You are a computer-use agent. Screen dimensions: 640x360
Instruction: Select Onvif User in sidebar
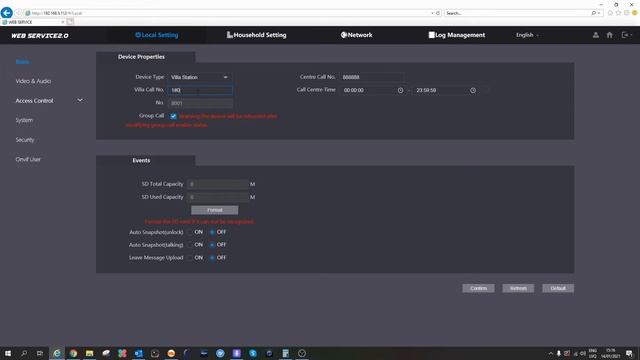click(28, 159)
